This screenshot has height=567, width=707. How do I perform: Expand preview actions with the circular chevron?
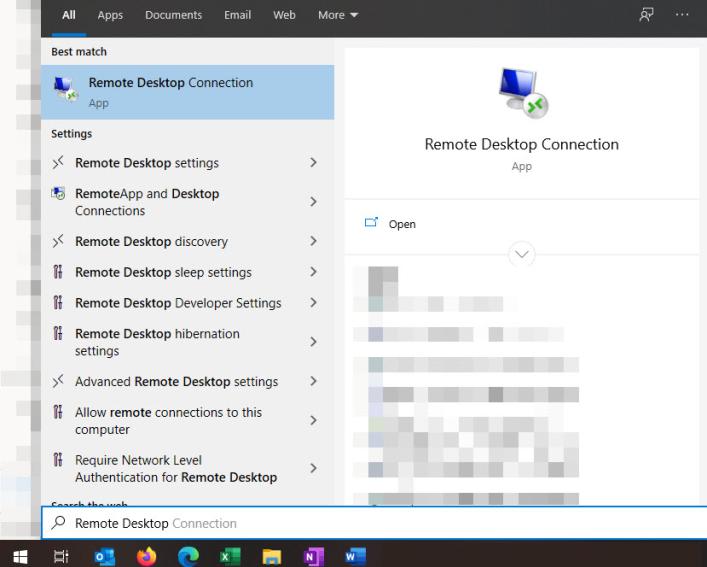[522, 255]
